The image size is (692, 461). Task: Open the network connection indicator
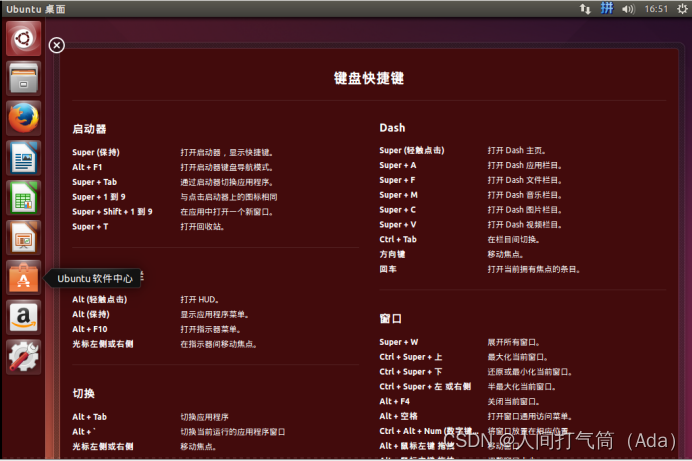click(585, 9)
